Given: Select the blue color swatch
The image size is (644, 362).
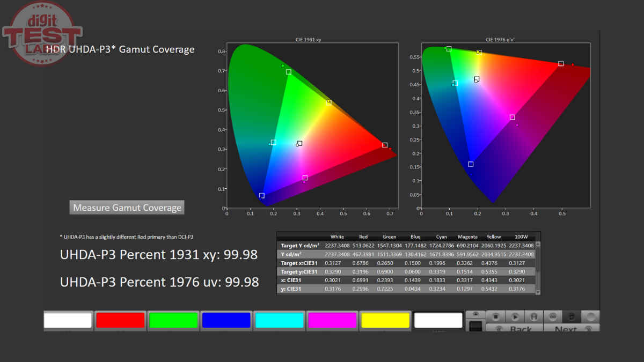Looking at the screenshot, I should (226, 320).
